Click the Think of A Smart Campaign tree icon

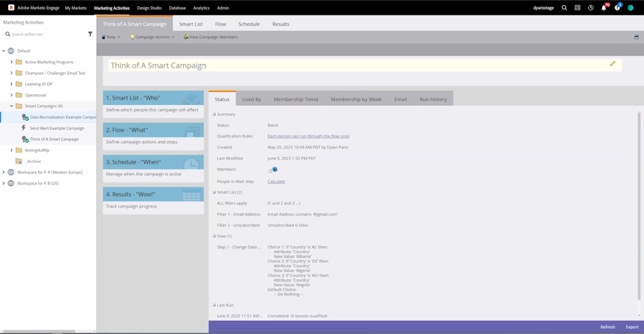tap(25, 139)
